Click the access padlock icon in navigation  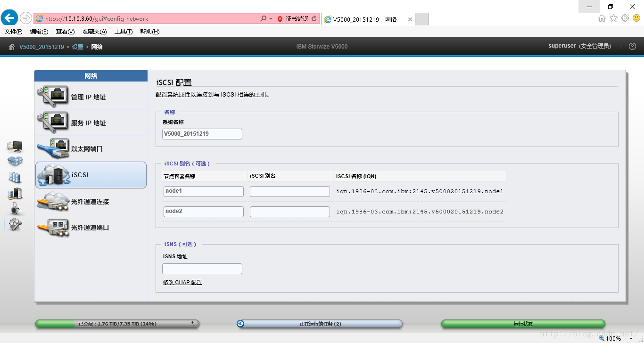(x=15, y=208)
